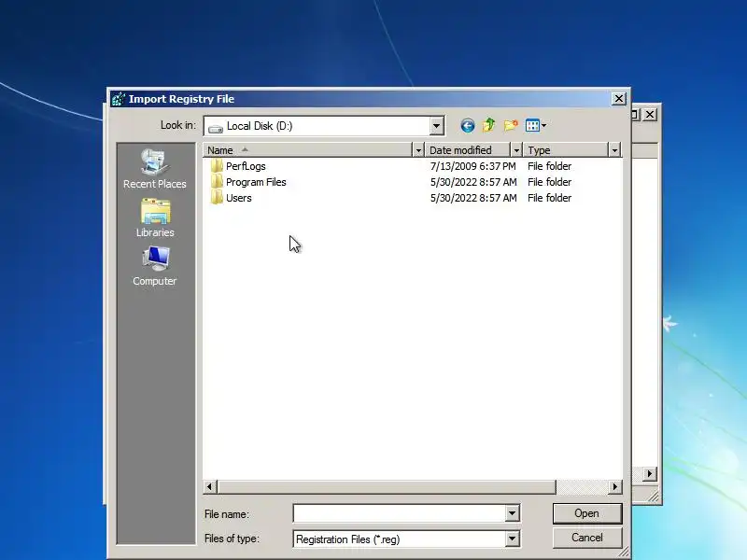This screenshot has height=560, width=747.
Task: Sort by the Type column header
Action: point(566,150)
